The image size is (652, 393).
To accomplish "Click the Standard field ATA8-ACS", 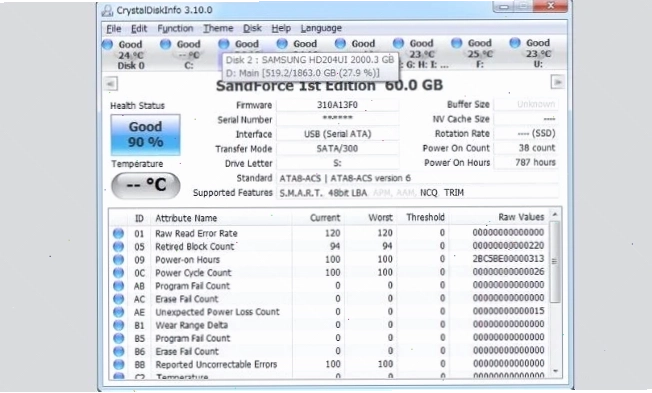I will coord(417,178).
